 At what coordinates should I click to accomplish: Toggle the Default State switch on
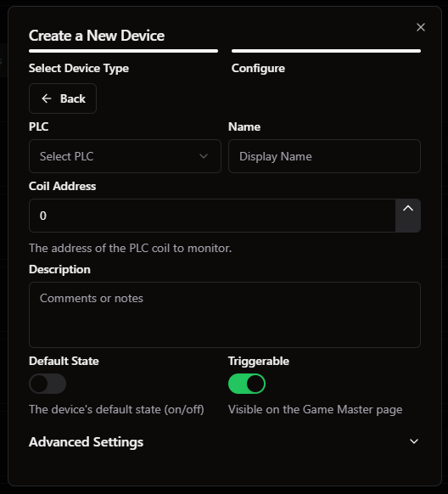click(x=48, y=384)
